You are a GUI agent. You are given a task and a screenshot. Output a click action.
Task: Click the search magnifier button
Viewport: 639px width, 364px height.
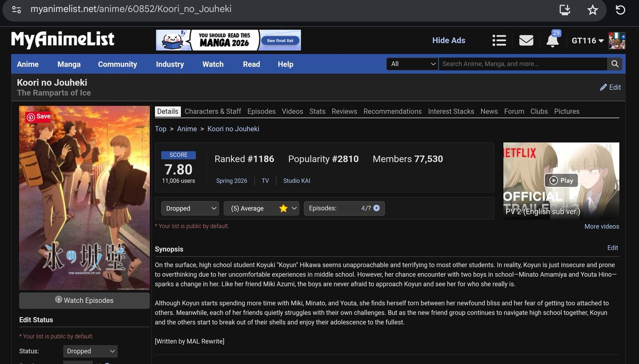[615, 64]
